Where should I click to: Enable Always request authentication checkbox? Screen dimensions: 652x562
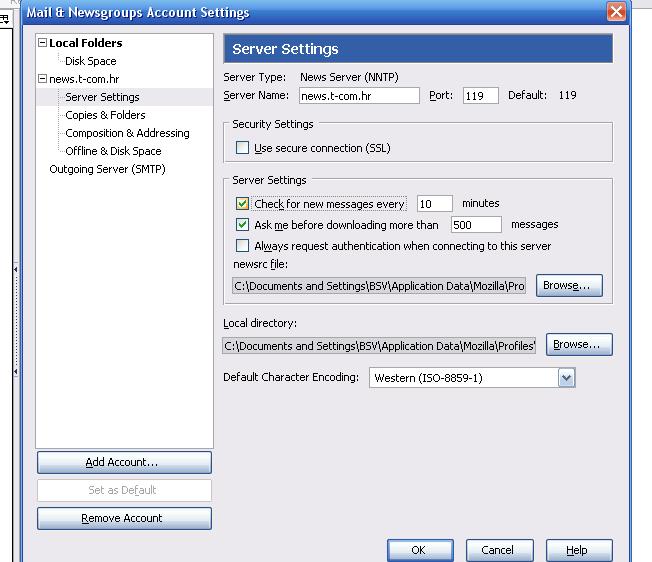242,246
